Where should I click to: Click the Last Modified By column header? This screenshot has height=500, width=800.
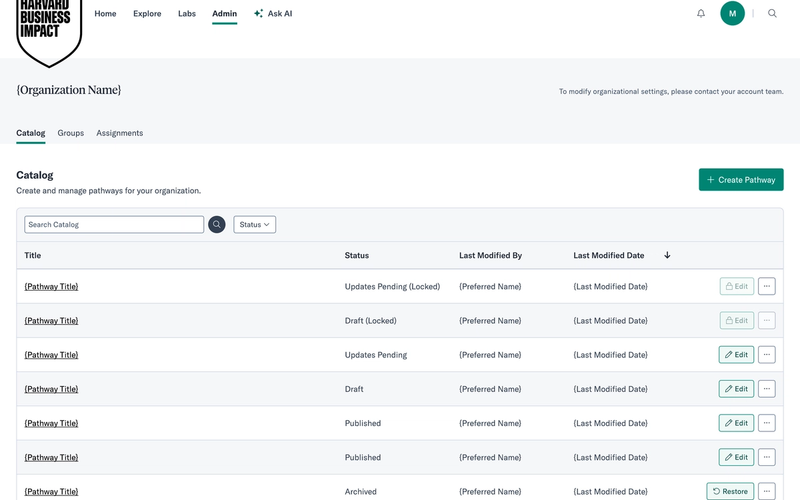pos(490,255)
